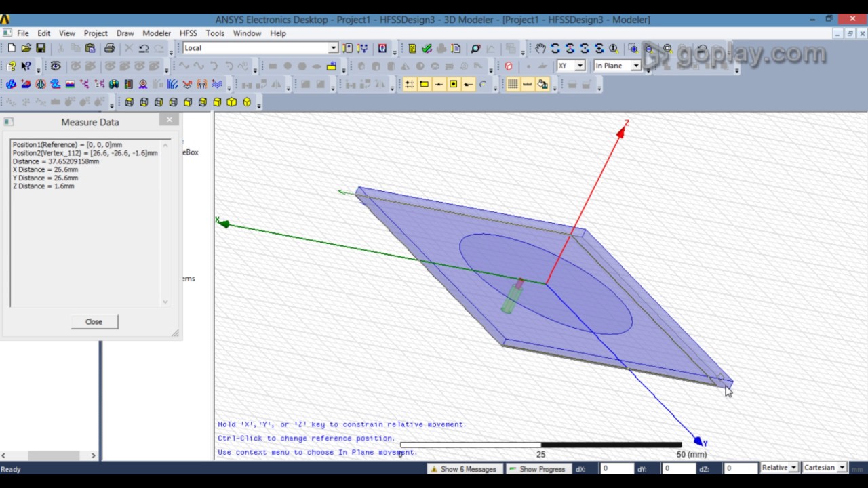Click the last yellow hexagon view icon
868x488 pixels.
tap(247, 102)
